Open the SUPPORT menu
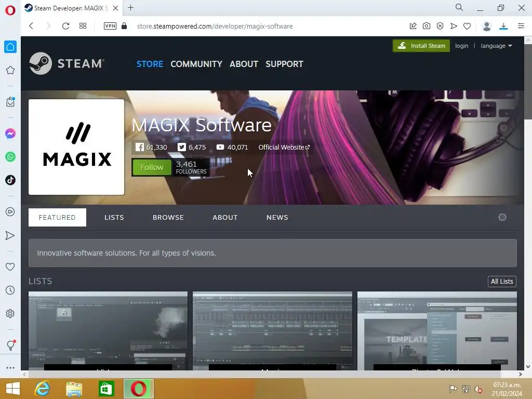 click(x=284, y=64)
